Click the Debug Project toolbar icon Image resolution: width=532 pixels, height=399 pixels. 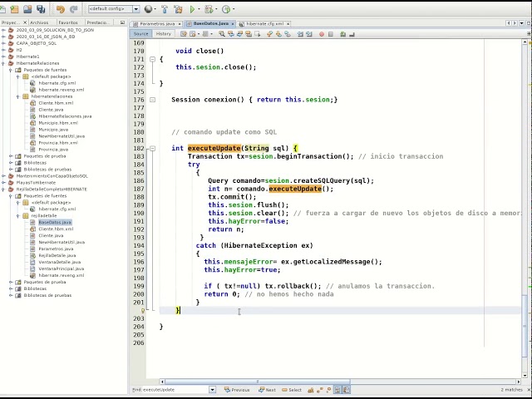209,9
